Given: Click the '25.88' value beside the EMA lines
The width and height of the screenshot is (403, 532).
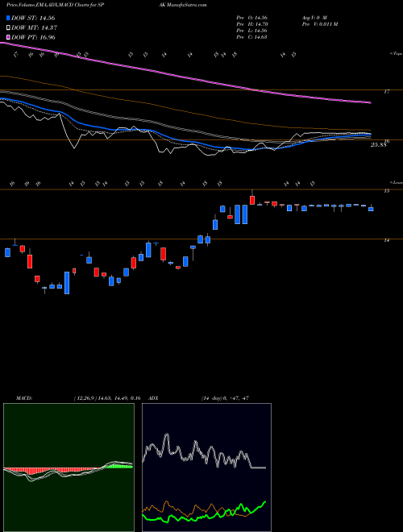Looking at the screenshot, I should (379, 145).
